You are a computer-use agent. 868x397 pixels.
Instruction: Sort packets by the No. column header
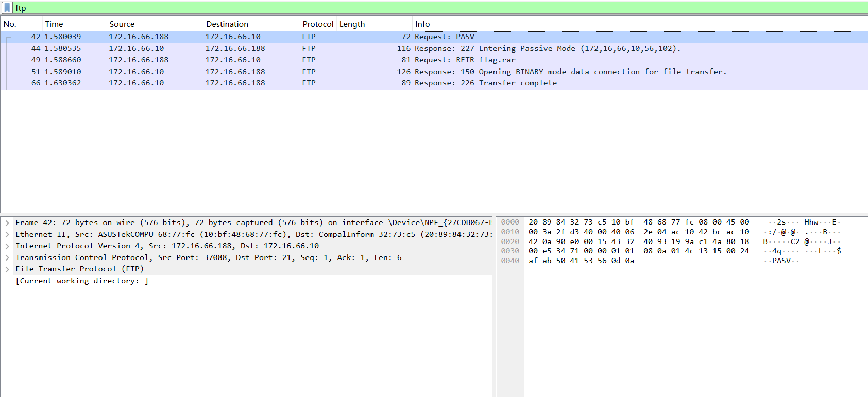point(21,24)
